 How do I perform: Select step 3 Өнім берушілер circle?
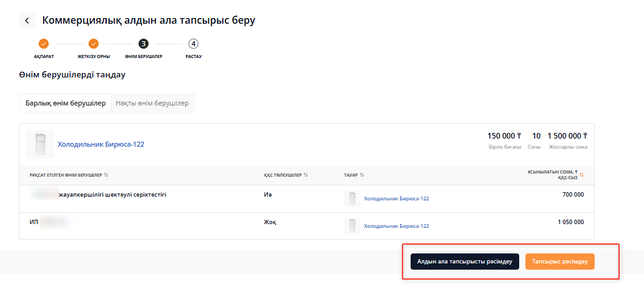144,44
